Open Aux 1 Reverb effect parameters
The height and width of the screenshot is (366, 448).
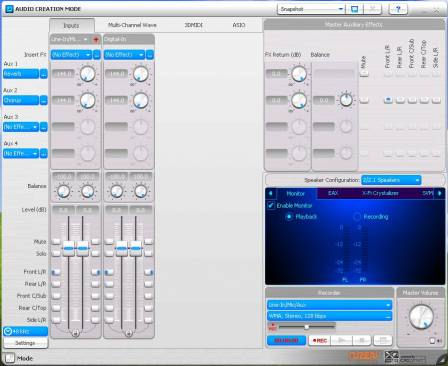click(44, 74)
